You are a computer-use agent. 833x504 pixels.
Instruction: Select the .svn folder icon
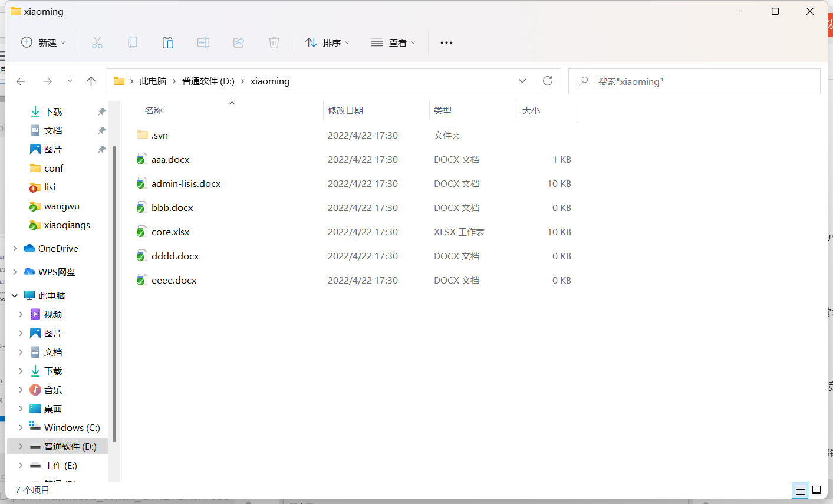pyautogui.click(x=143, y=135)
